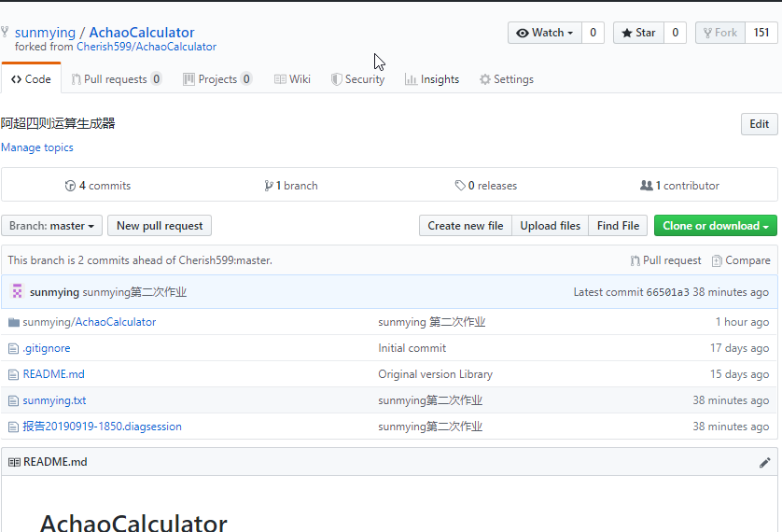Screen dimensions: 782x532
Task: Click the fork icon beside sunmying repo name
Action: coord(5,32)
